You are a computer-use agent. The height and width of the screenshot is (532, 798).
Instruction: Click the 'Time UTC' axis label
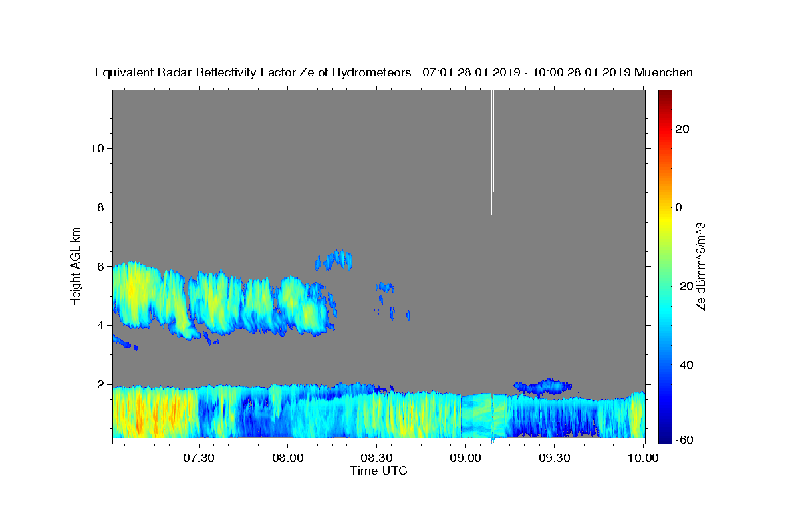click(x=378, y=471)
